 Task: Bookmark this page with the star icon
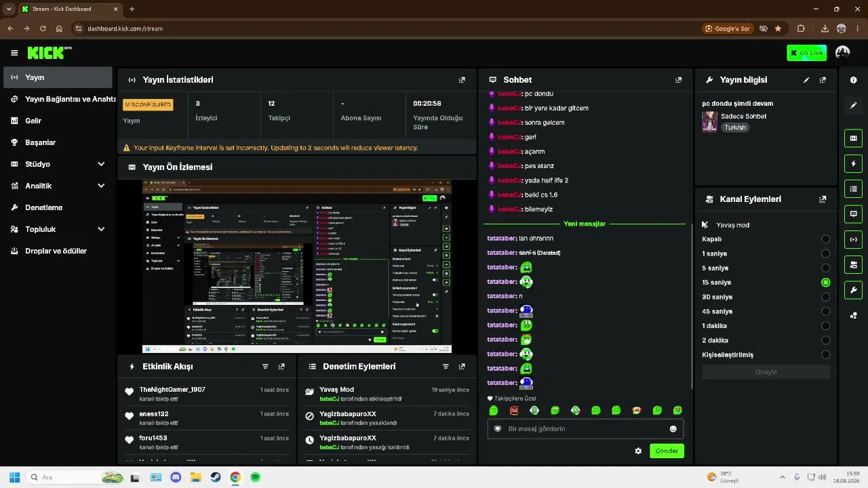point(778,28)
